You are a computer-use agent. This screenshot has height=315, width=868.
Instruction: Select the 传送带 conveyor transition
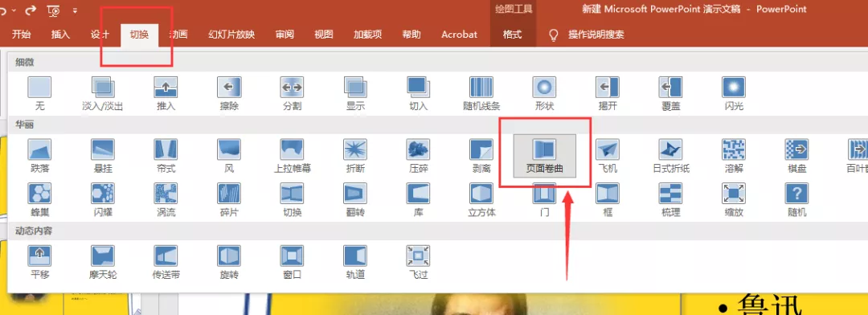click(x=166, y=263)
